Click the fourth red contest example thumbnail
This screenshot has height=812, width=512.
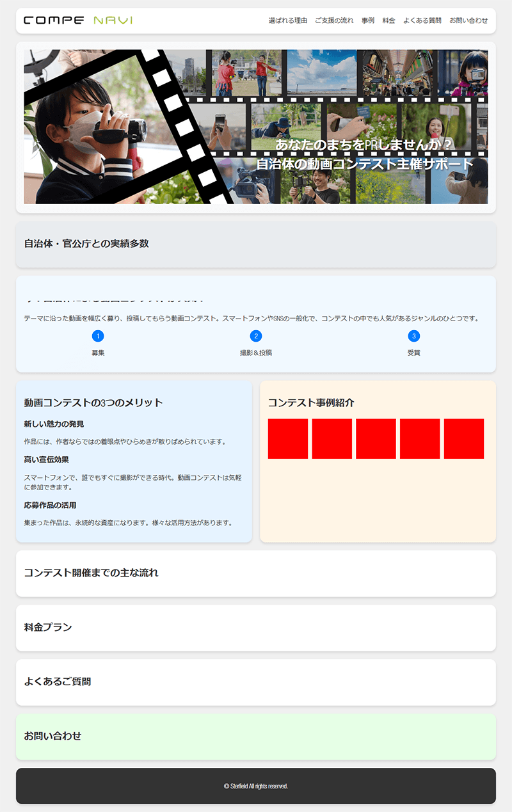420,439
